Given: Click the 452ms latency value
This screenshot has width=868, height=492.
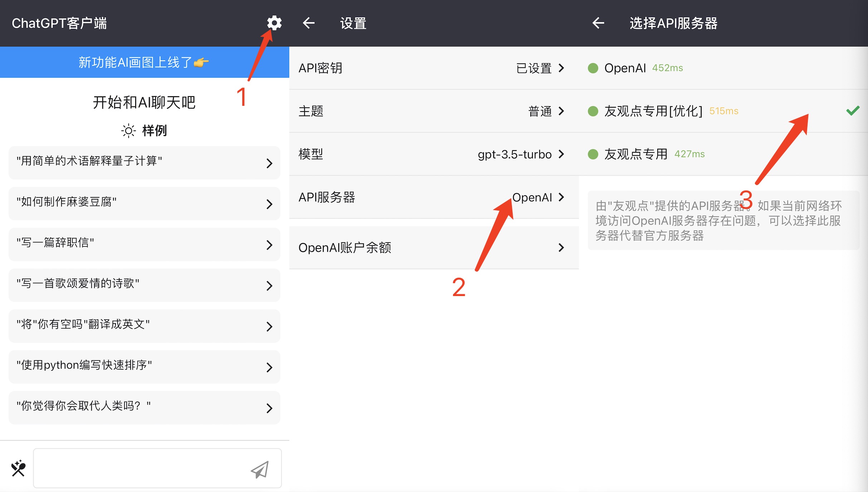Looking at the screenshot, I should tap(668, 68).
